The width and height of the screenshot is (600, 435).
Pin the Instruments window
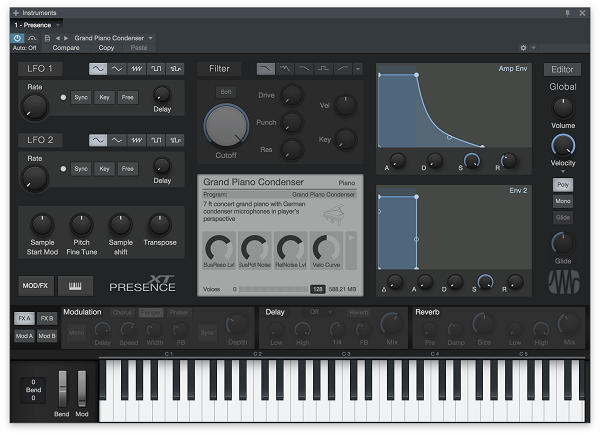[x=567, y=13]
